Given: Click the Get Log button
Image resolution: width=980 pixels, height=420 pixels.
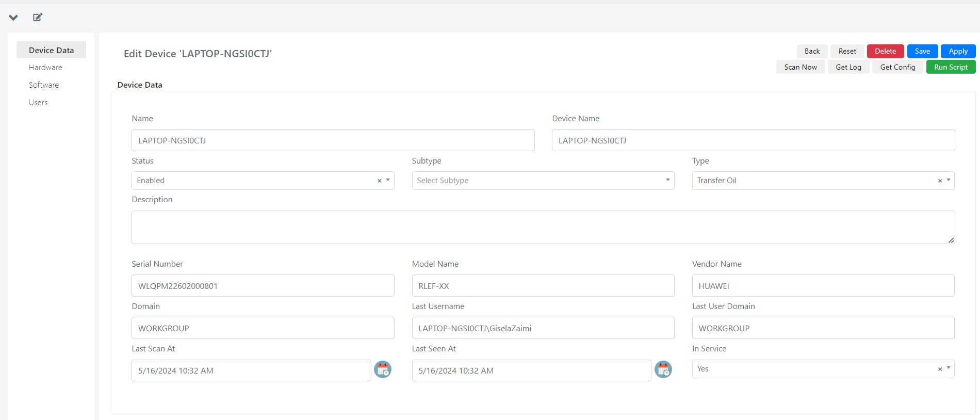Looking at the screenshot, I should (848, 67).
